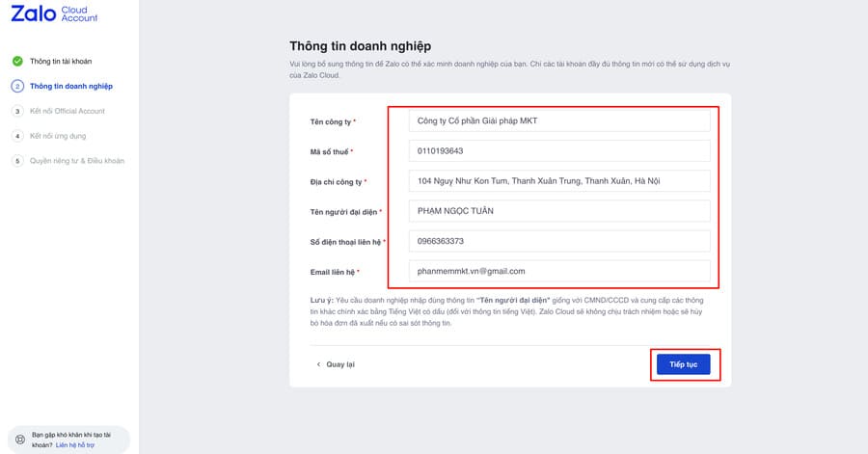Click step 4 number icon
Image resolution: width=868 pixels, height=454 pixels.
tap(17, 136)
